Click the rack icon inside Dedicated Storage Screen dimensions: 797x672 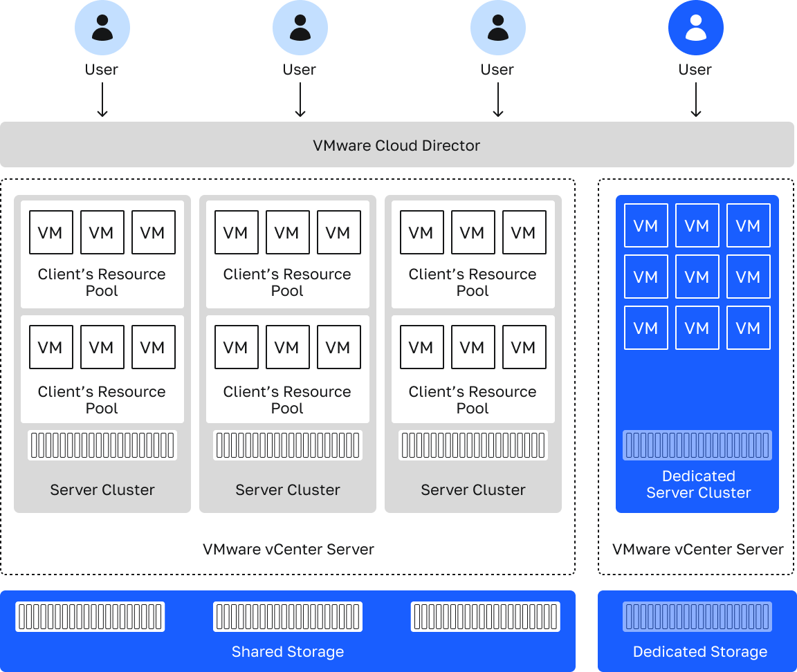click(697, 617)
